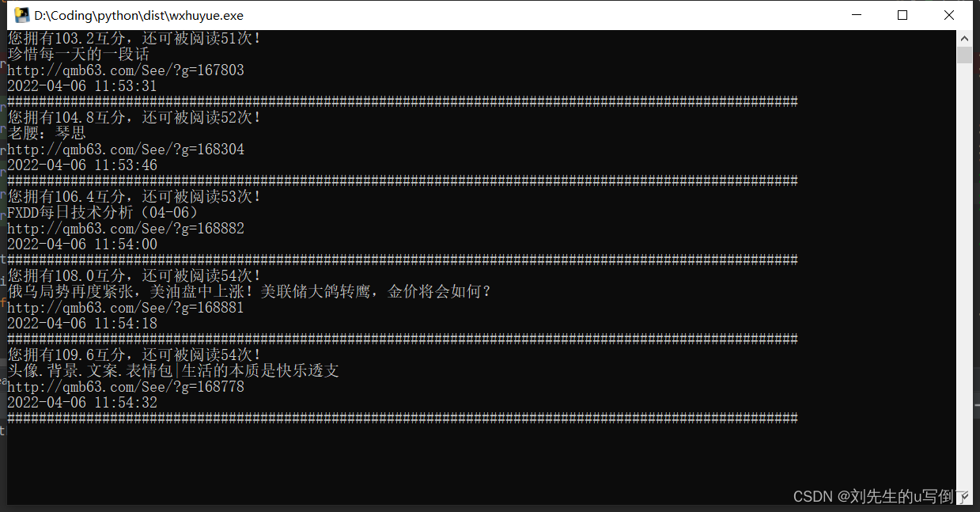Click the timestamp 2022-04-06 11:53:31
980x512 pixels.
pyautogui.click(x=82, y=86)
